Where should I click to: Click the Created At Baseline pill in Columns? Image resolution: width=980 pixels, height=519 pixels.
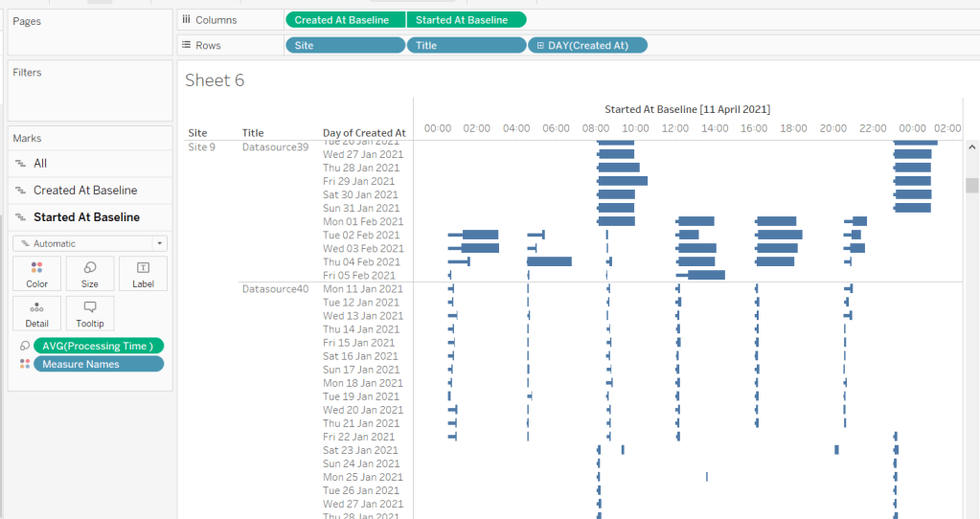(345, 20)
